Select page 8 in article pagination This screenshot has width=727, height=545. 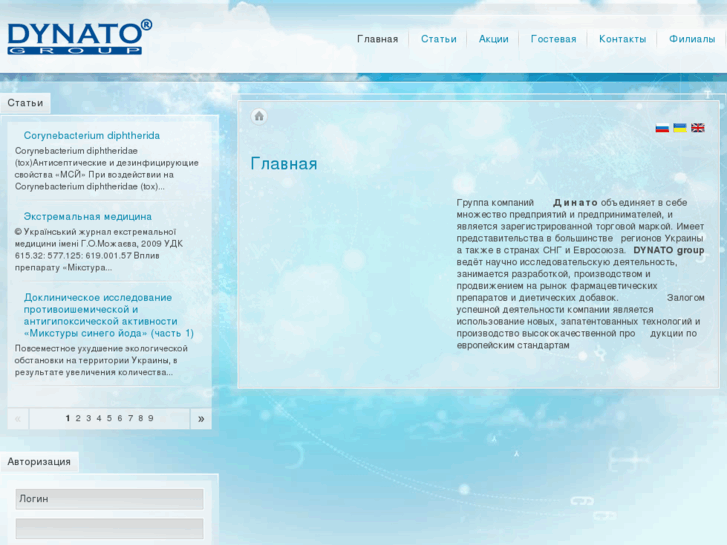[140, 418]
